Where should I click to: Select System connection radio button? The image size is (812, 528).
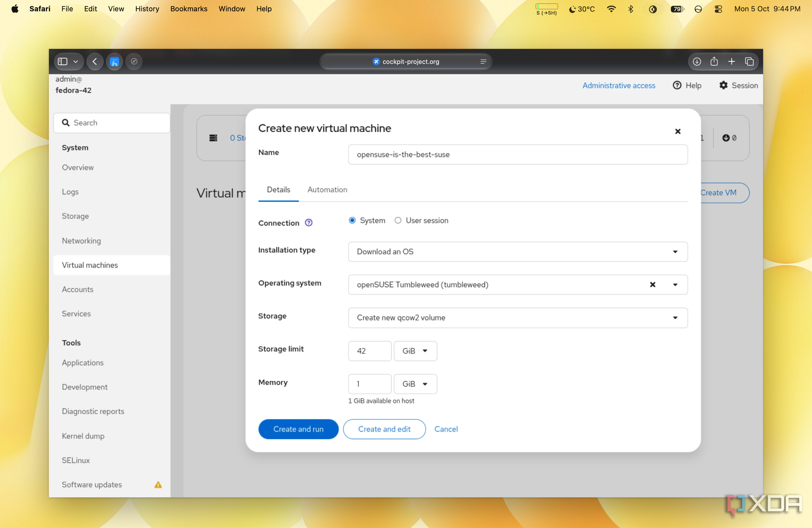pos(352,220)
